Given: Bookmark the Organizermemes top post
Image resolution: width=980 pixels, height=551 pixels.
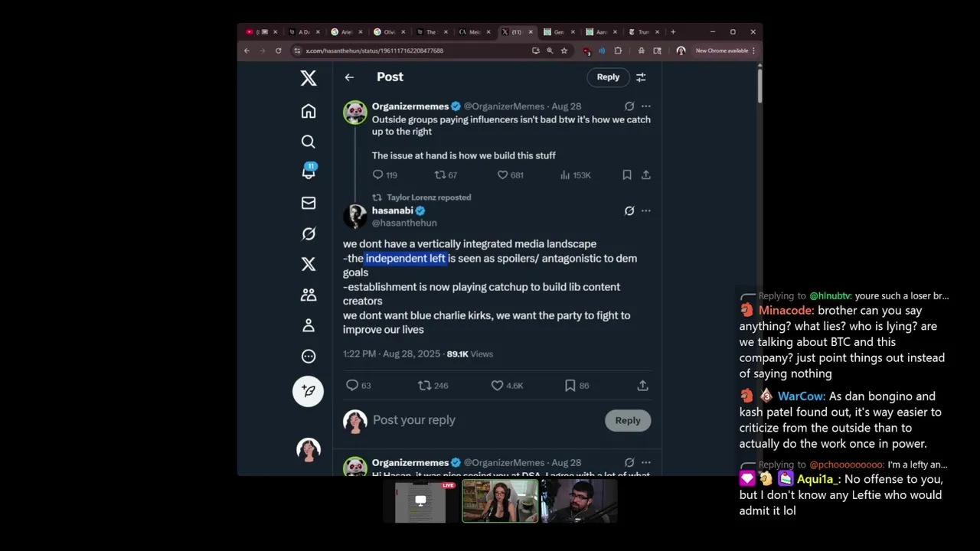Looking at the screenshot, I should (x=627, y=175).
